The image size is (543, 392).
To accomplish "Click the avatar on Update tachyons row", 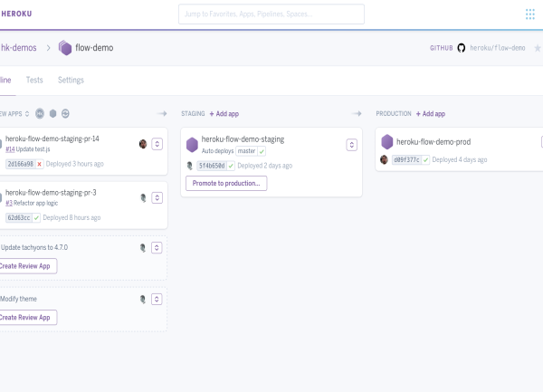I will click(x=143, y=248).
